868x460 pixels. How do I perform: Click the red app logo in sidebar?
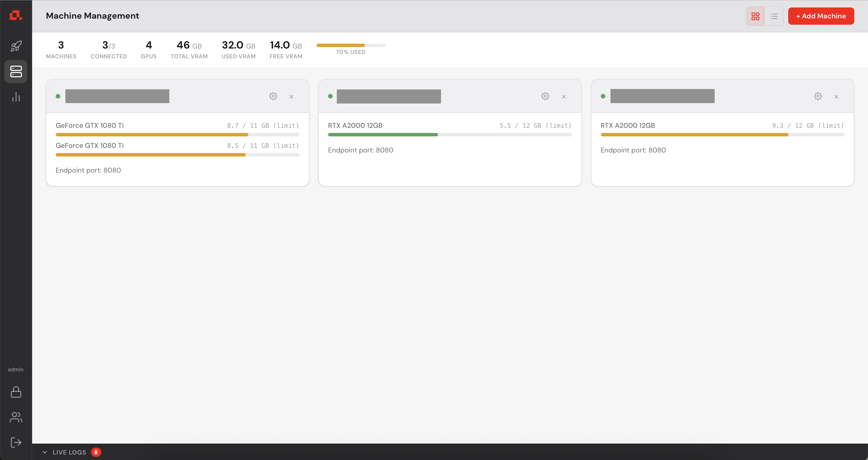(15, 16)
